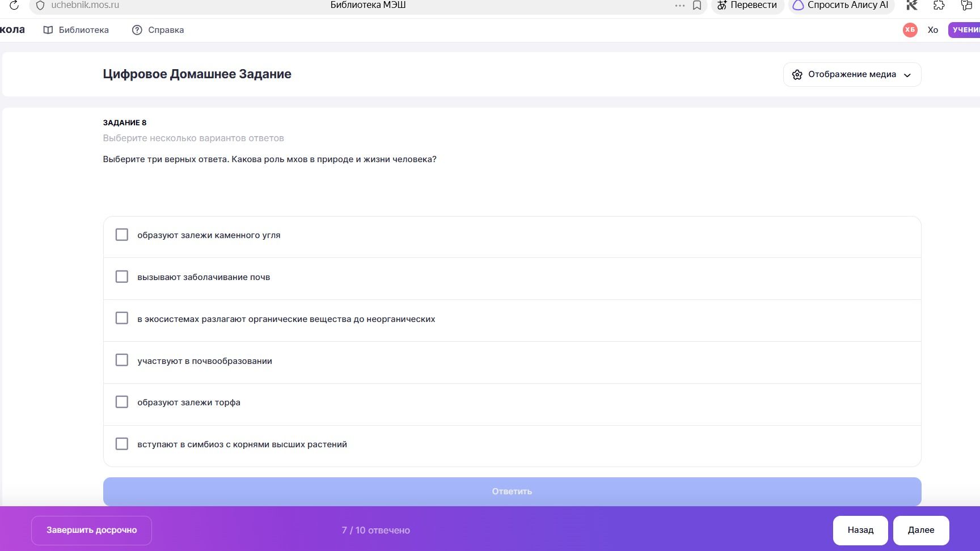Click the УЧЕНИК role badge
The image size is (980, 551).
point(965,30)
